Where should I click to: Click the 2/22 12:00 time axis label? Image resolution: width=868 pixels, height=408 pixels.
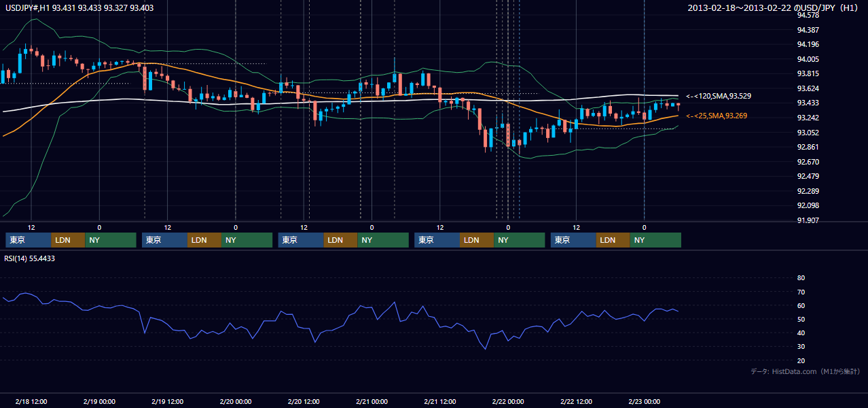tap(576, 401)
